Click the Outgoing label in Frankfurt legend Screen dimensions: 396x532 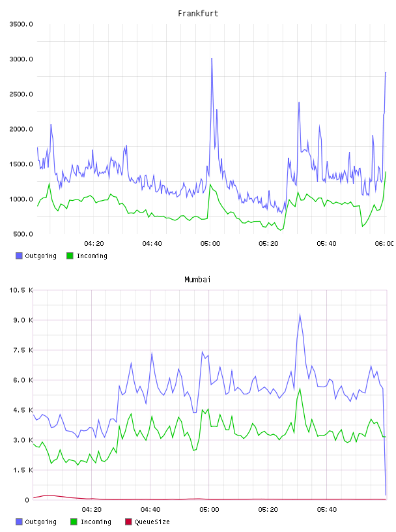(x=40, y=256)
